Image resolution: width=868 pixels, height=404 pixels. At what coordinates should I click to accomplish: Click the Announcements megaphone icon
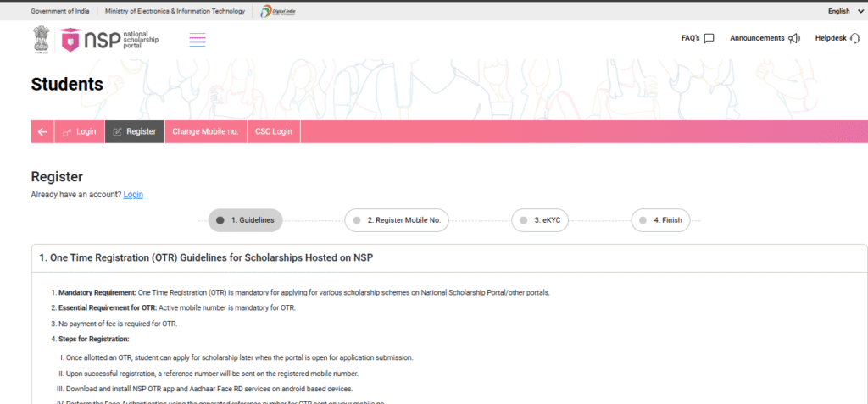click(x=794, y=38)
